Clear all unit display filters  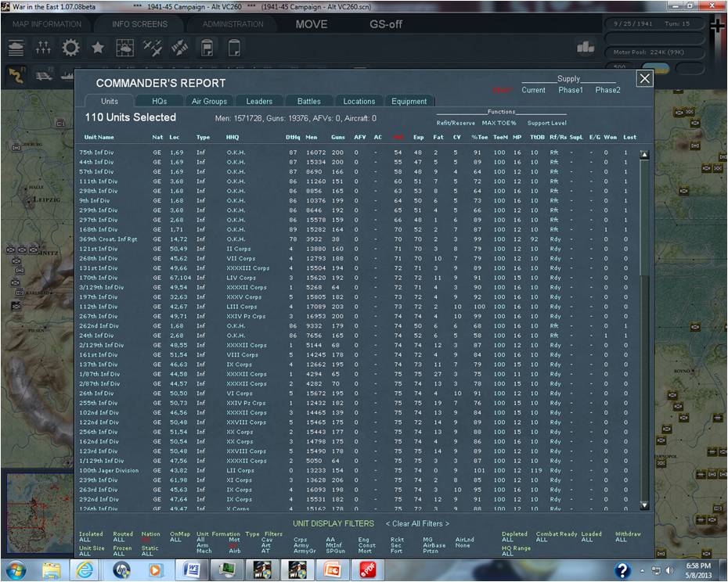click(417, 523)
